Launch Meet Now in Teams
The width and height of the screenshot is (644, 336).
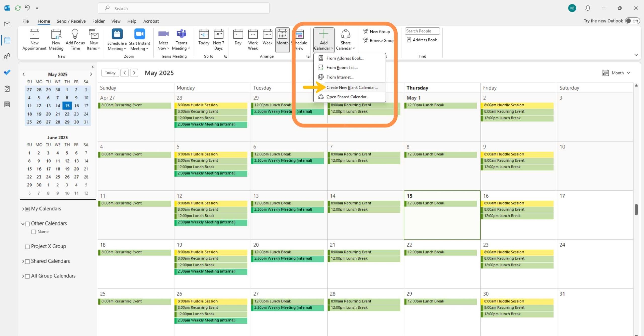[163, 39]
